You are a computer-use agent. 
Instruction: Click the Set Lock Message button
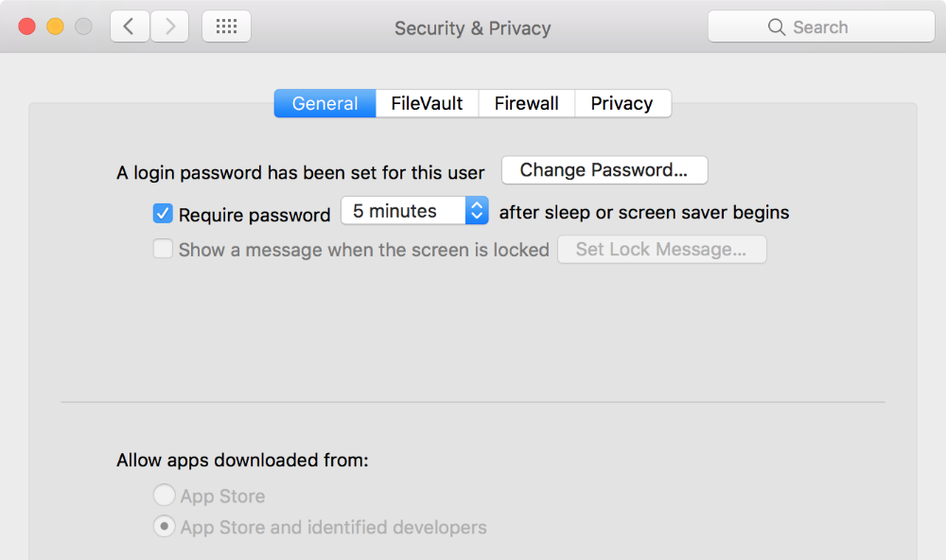point(660,250)
